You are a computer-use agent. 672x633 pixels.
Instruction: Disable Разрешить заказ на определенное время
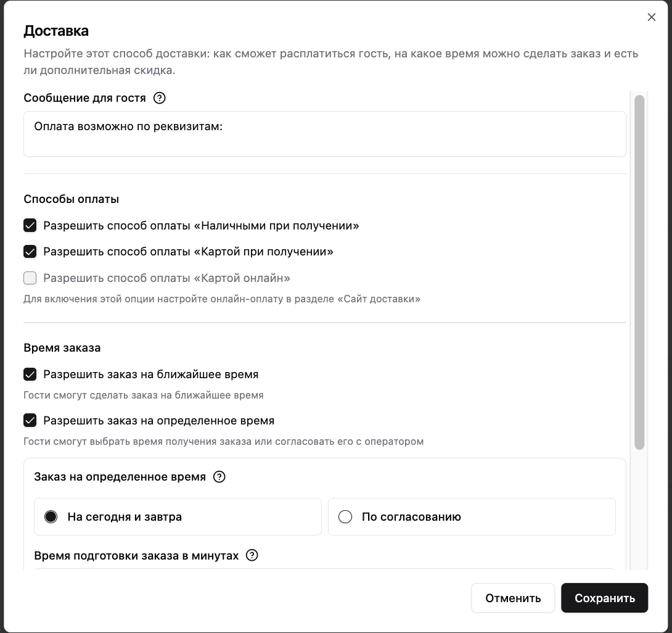pyautogui.click(x=30, y=421)
